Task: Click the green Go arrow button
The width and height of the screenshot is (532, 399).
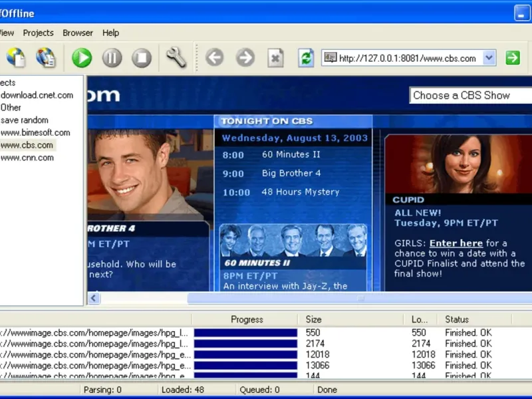Action: click(512, 58)
